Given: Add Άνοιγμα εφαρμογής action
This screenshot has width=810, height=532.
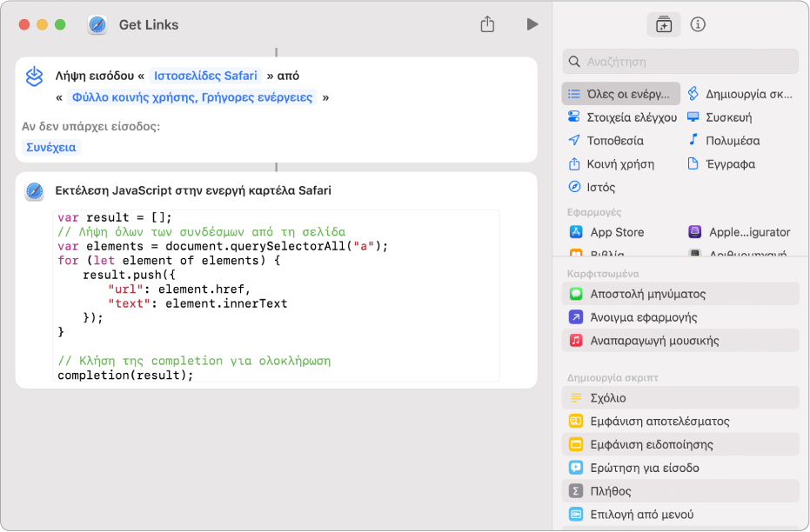Looking at the screenshot, I should tap(680, 316).
